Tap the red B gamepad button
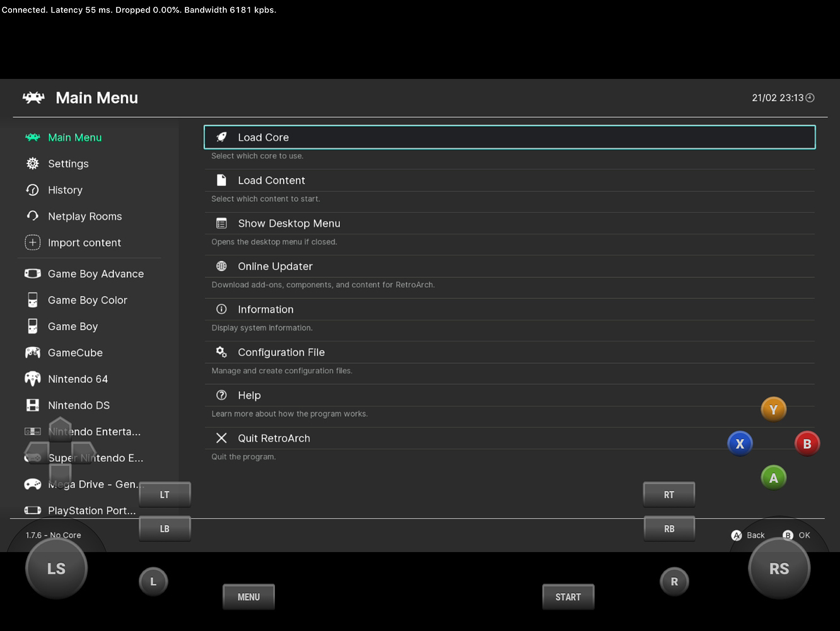The width and height of the screenshot is (840, 631). pos(807,444)
